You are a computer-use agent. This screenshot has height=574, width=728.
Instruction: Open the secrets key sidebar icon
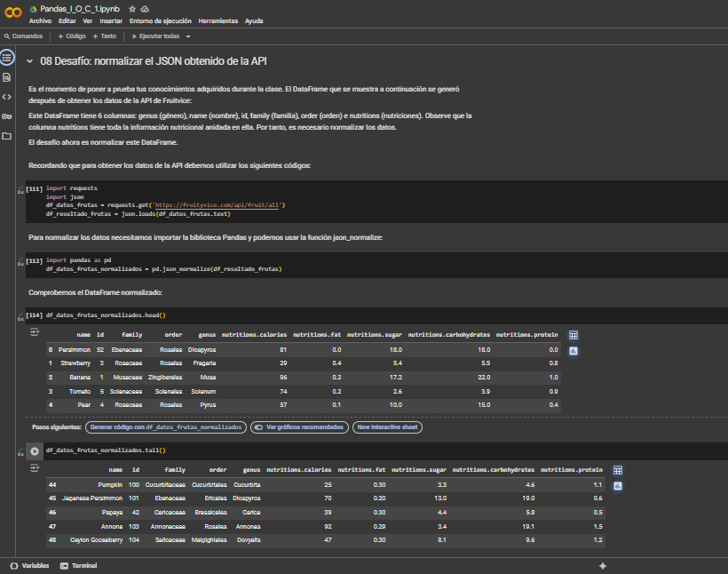[x=7, y=116]
